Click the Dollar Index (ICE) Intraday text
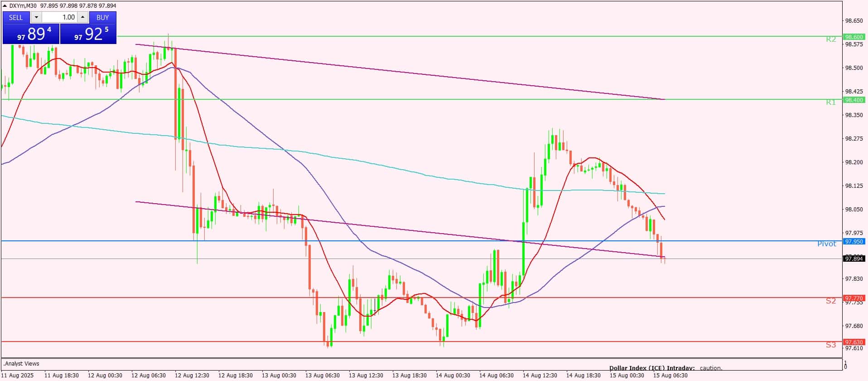 (651, 368)
